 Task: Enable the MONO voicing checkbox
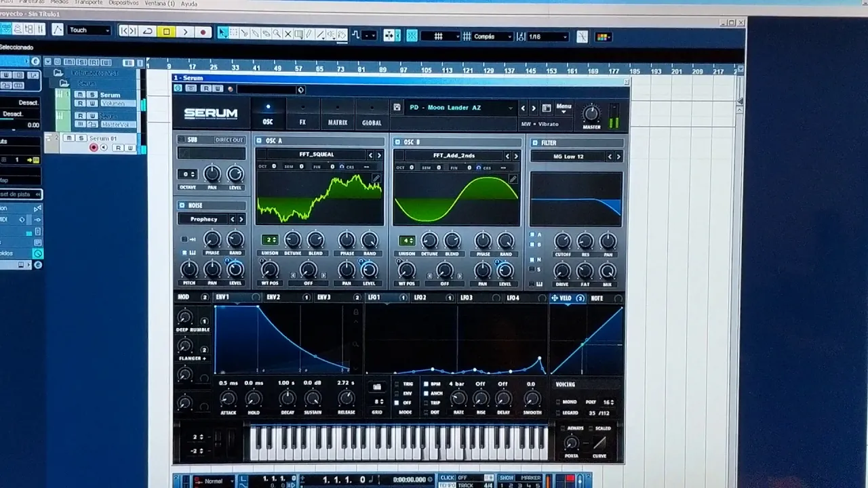(x=558, y=402)
